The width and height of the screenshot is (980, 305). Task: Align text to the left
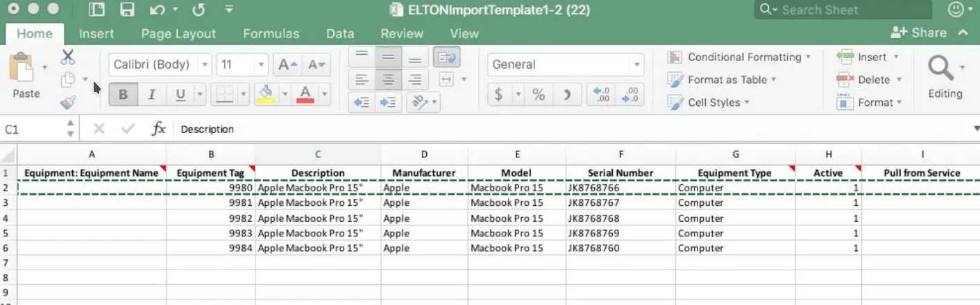tap(361, 80)
